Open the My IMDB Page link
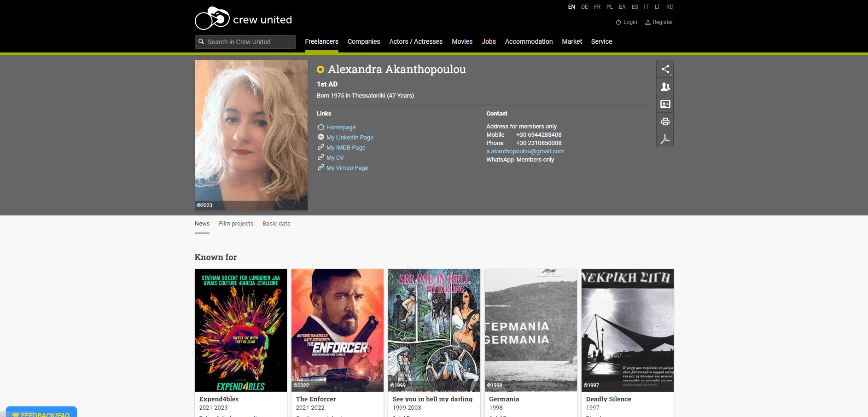 (x=346, y=148)
